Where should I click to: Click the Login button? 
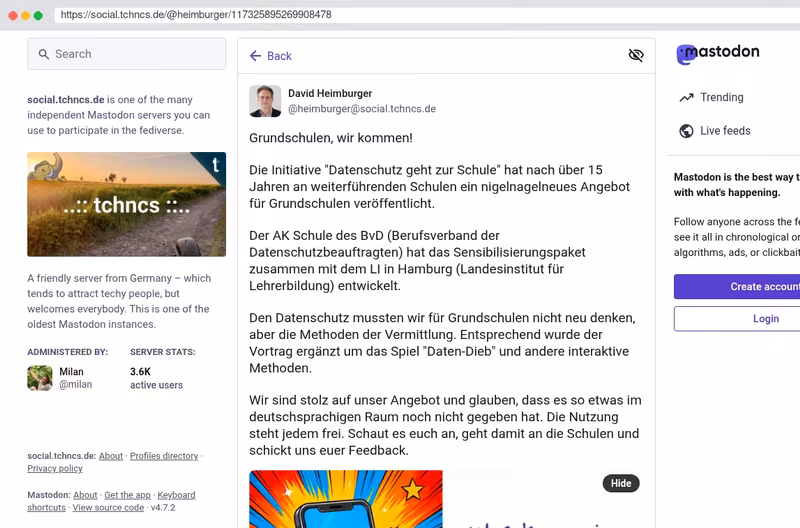coord(737,319)
